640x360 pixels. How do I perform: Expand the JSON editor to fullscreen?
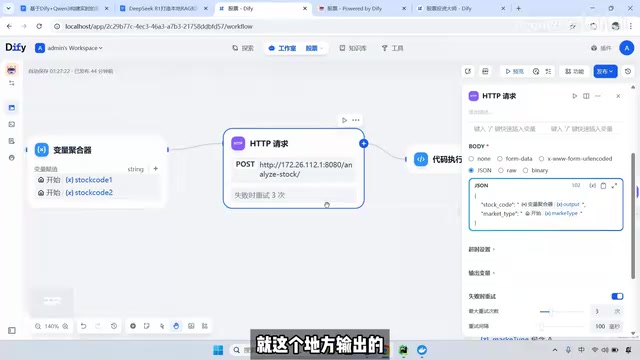click(614, 186)
